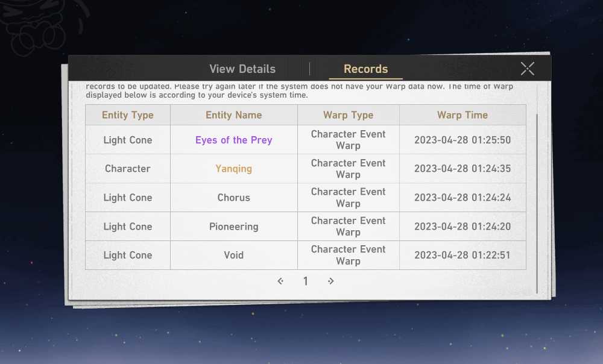This screenshot has width=603, height=364.
Task: Click the Character Event Warp cell in the Void row
Action: coord(349,256)
